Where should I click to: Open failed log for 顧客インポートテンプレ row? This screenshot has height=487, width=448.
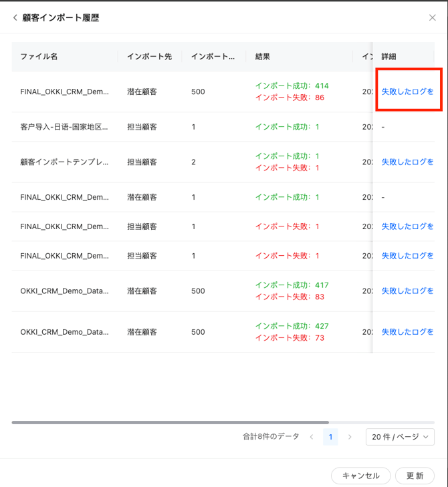pyautogui.click(x=407, y=162)
